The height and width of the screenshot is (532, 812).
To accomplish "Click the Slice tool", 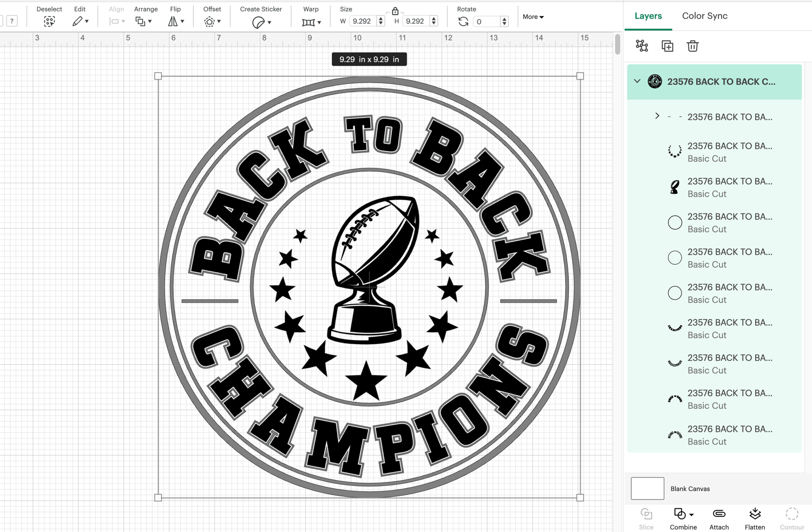I will 646,518.
